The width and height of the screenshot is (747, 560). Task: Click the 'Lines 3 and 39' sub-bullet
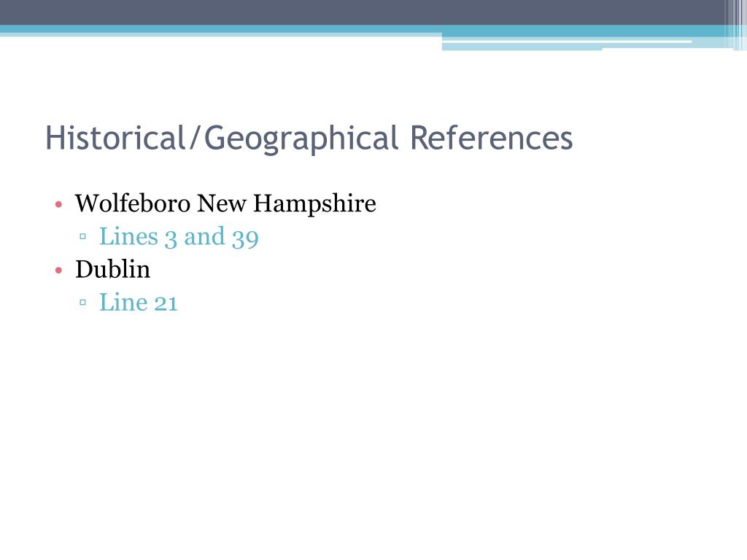click(x=179, y=237)
